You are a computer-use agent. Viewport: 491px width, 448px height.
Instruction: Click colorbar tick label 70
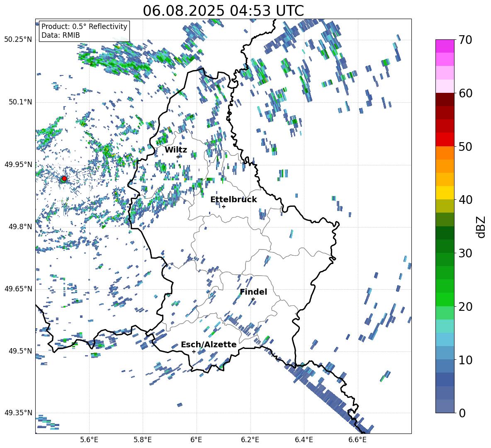click(x=465, y=40)
